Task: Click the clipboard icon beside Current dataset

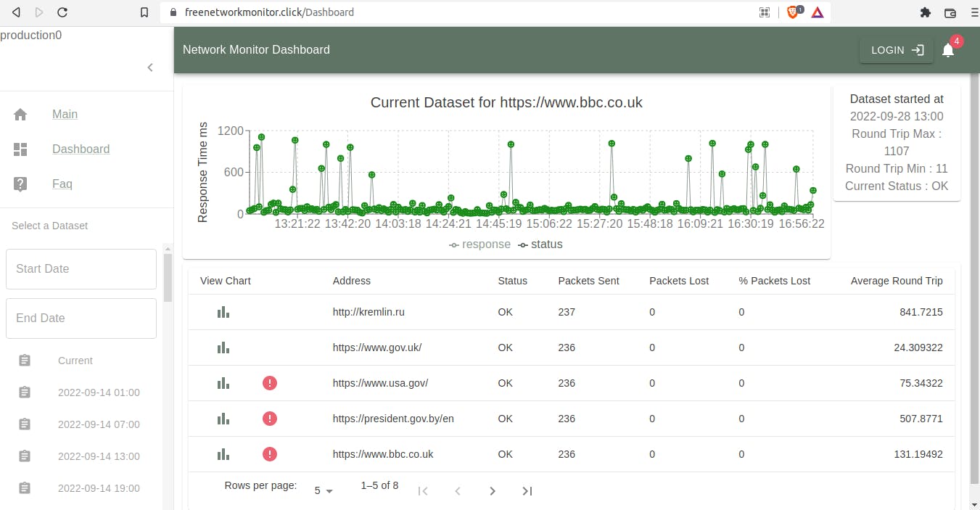Action: [x=24, y=360]
